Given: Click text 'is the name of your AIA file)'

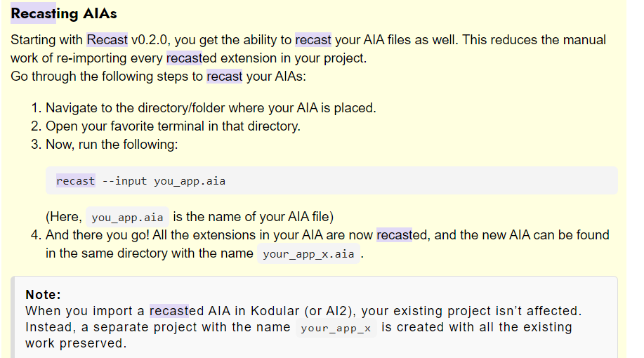Looking at the screenshot, I should coord(253,216).
